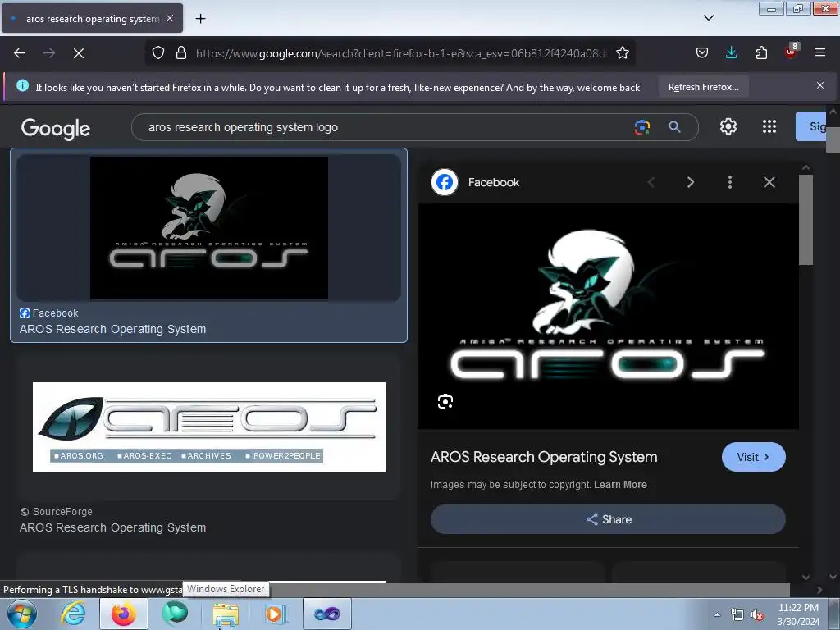Open the Windows Start menu

pos(21,614)
